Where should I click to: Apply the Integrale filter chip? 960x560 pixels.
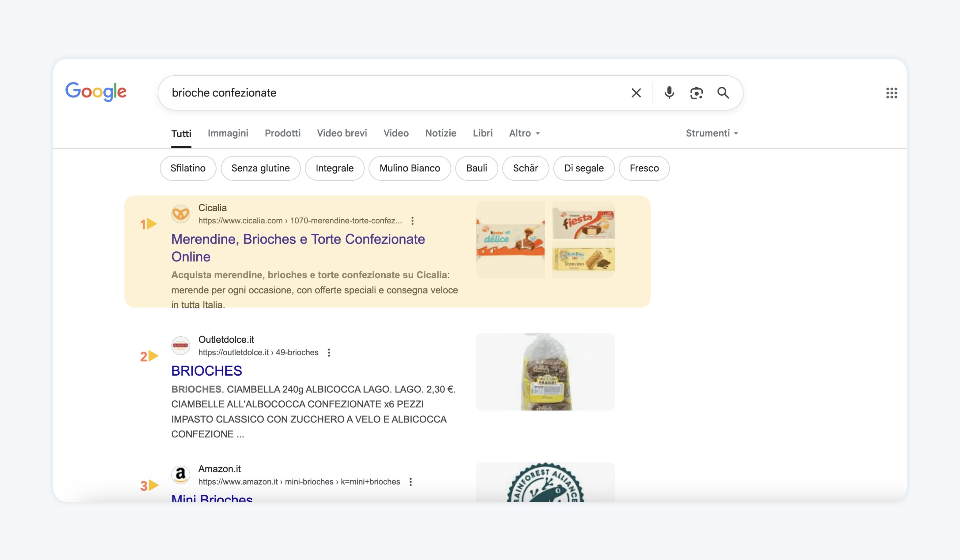pos(334,168)
